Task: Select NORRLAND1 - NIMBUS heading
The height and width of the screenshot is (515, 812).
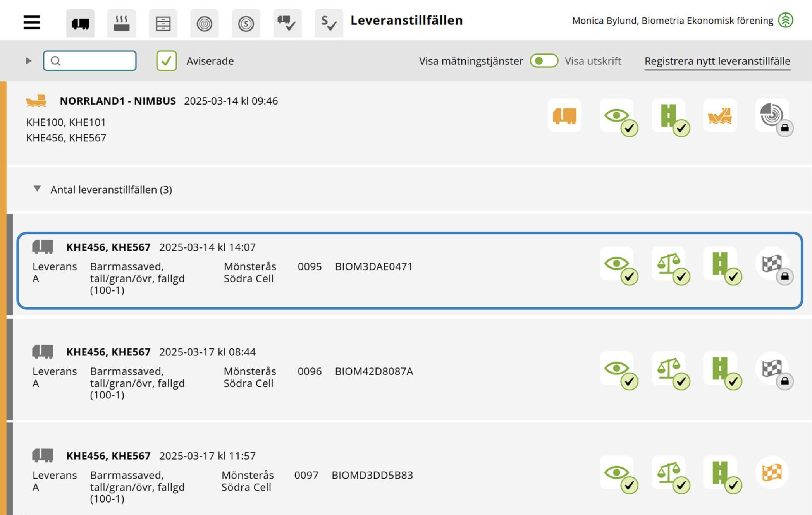Action: (118, 101)
